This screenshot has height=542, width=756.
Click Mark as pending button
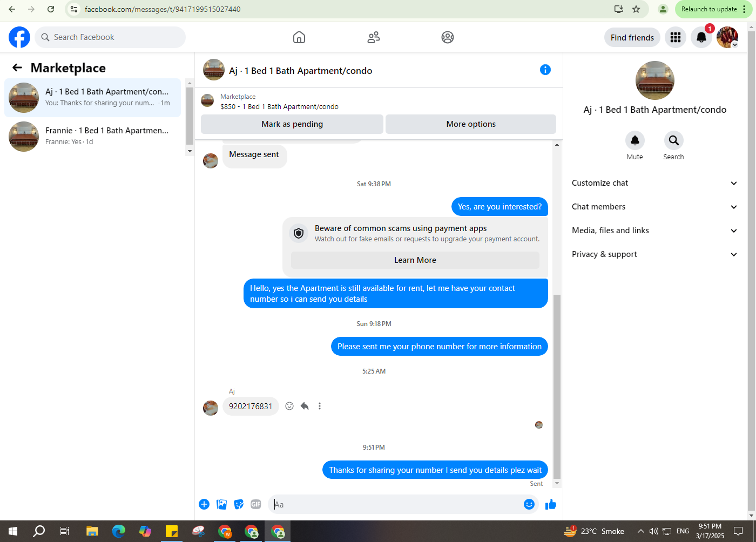(292, 124)
